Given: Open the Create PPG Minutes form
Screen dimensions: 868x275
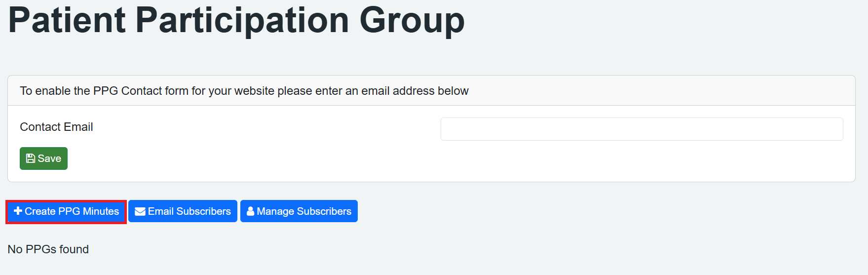Looking at the screenshot, I should point(66,211).
